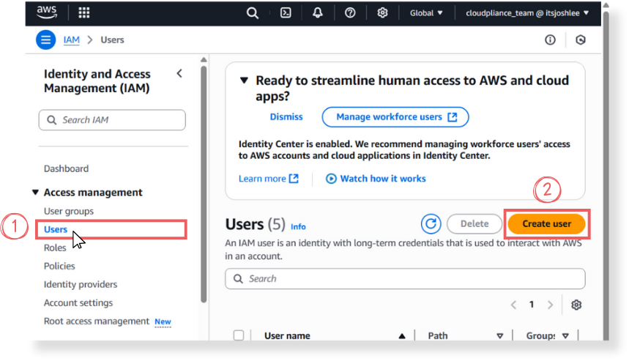Refresh the Users list
This screenshot has height=364, width=640.
pyautogui.click(x=431, y=223)
